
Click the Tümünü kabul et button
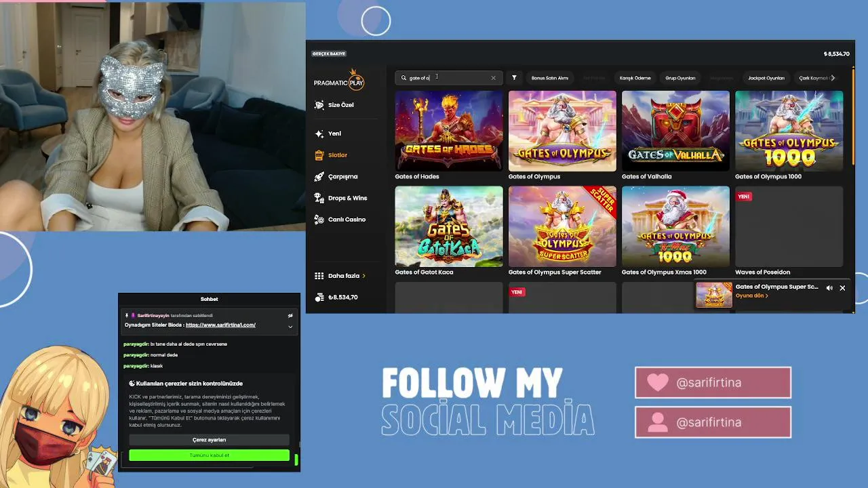click(209, 455)
